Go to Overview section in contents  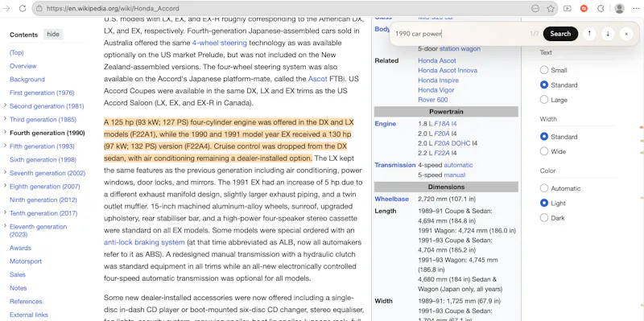(x=23, y=66)
